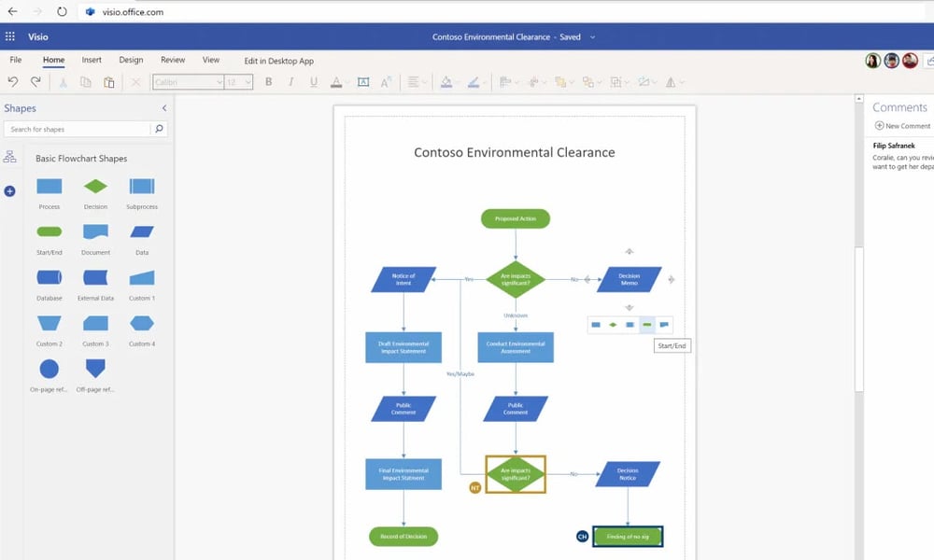Click the text box tool icon

pos(363,82)
